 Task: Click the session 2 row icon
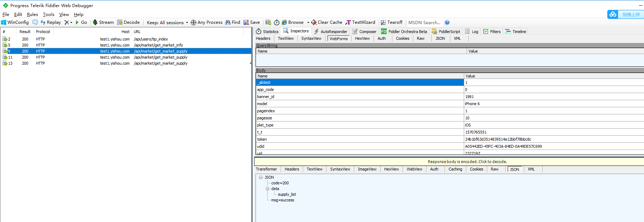coord(5,39)
